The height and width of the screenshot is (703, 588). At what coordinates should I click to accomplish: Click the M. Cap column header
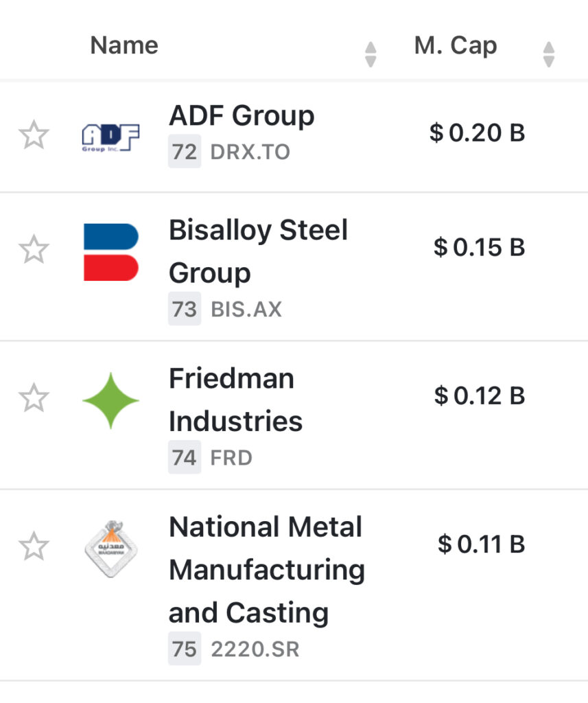(456, 46)
